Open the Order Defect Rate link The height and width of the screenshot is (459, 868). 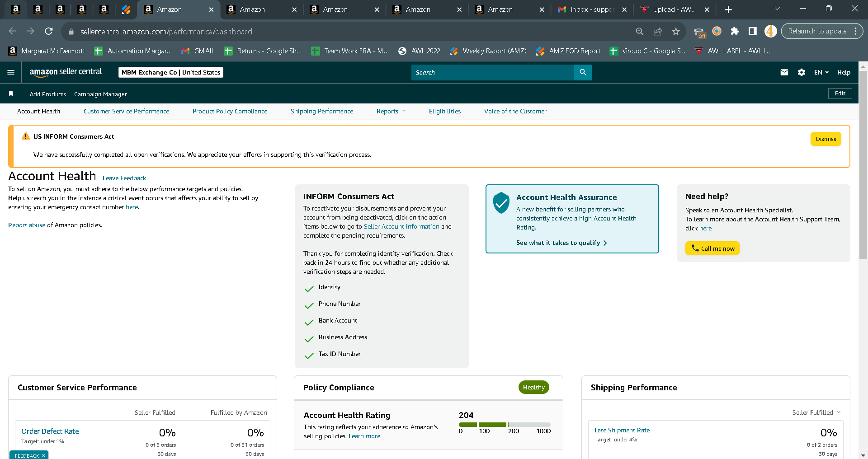(x=50, y=431)
